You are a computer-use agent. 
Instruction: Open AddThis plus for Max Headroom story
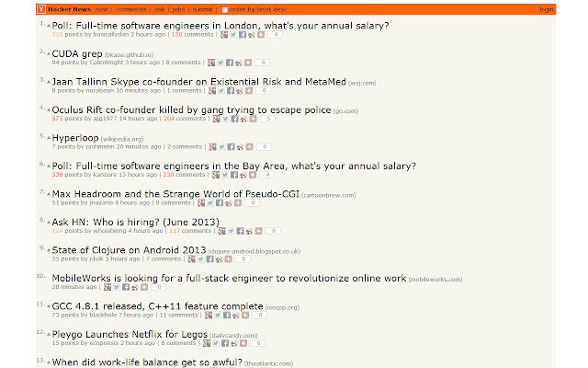point(238,202)
